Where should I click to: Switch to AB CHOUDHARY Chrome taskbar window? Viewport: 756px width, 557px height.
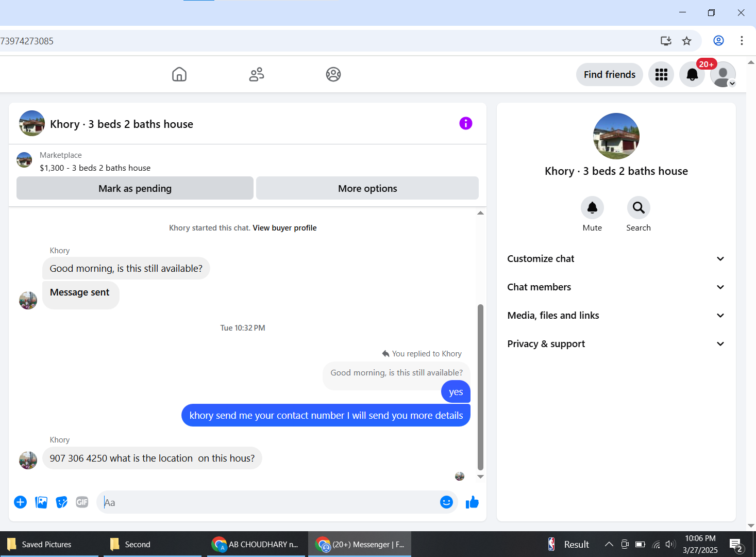coord(257,544)
